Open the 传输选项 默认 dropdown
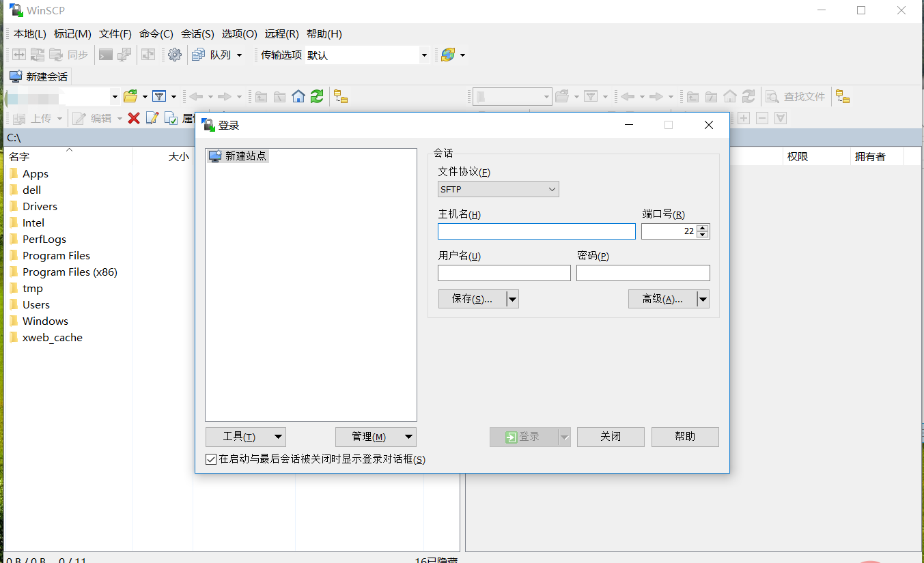Image resolution: width=924 pixels, height=563 pixels. click(x=424, y=55)
